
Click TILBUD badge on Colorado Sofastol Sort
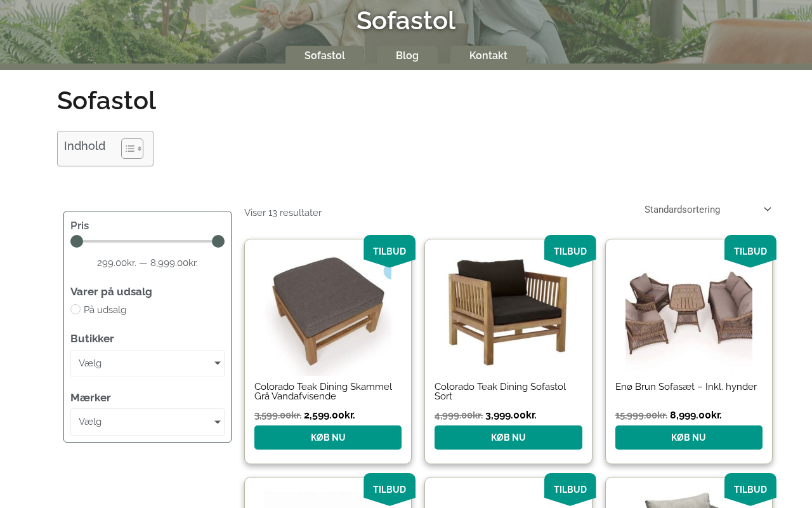(x=570, y=251)
